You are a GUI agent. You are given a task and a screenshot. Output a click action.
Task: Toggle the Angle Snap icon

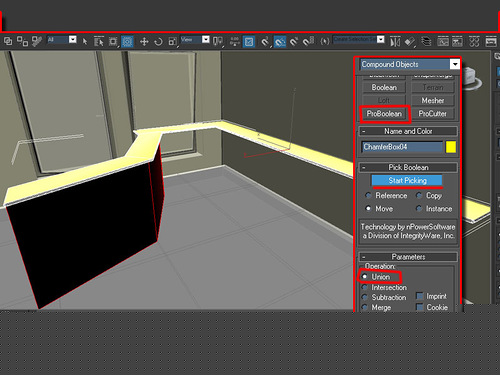point(279,41)
